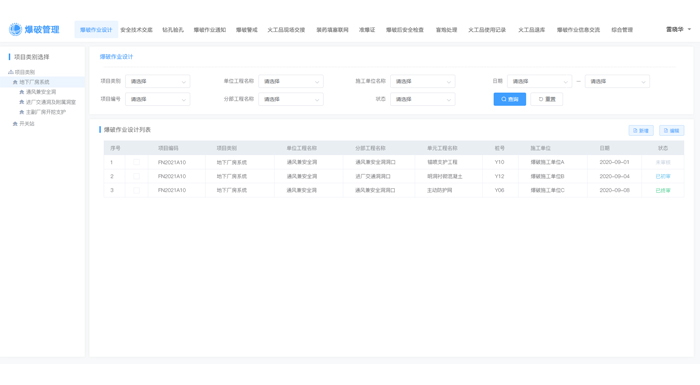This screenshot has height=385, width=700.
Task: Tick the checkbox in table row 2
Action: click(x=137, y=176)
